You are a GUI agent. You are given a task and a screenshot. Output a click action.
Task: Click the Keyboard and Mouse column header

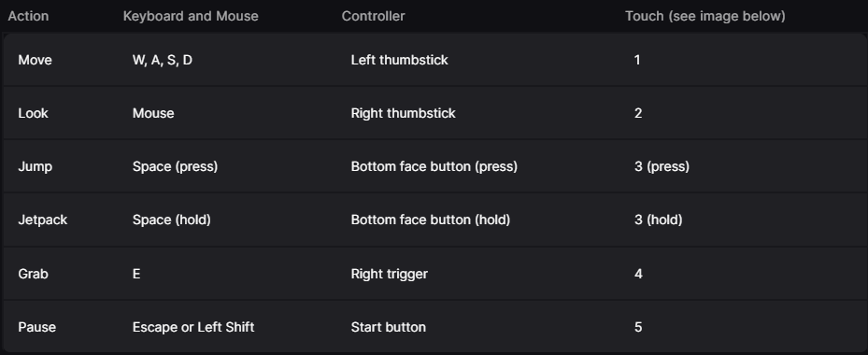191,16
